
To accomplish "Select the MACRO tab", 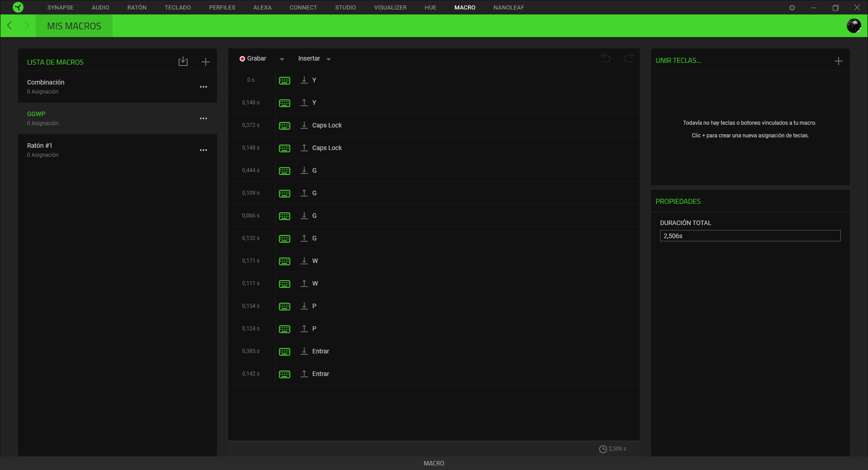I will point(465,8).
